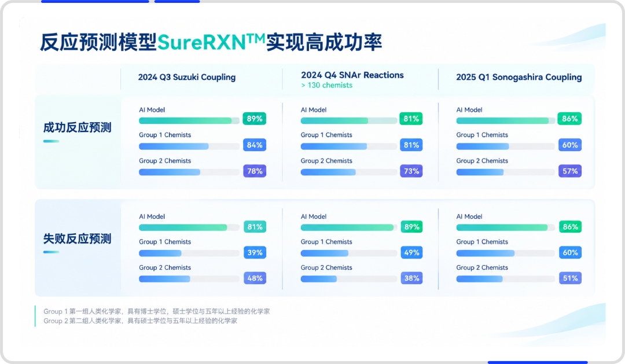Click the 'Group 2 第二组人类化学家' footnote line
The width and height of the screenshot is (625, 364).
pyautogui.click(x=140, y=321)
